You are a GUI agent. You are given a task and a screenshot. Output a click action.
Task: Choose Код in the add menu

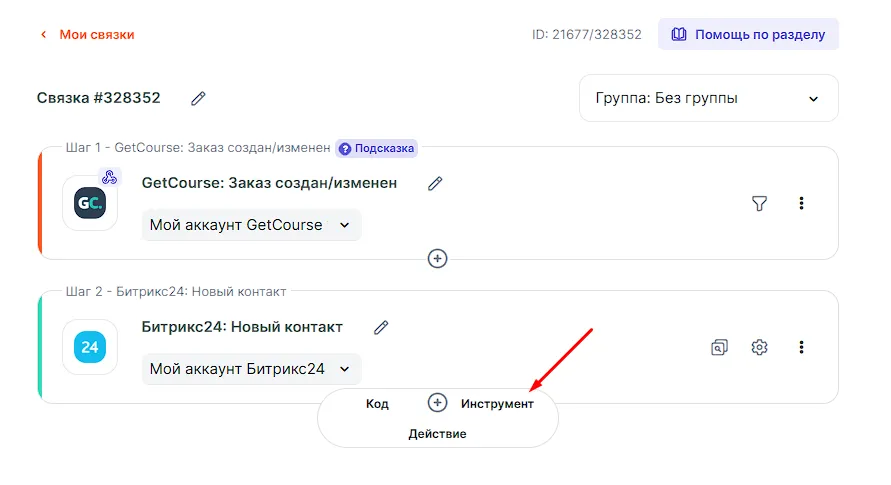[377, 404]
